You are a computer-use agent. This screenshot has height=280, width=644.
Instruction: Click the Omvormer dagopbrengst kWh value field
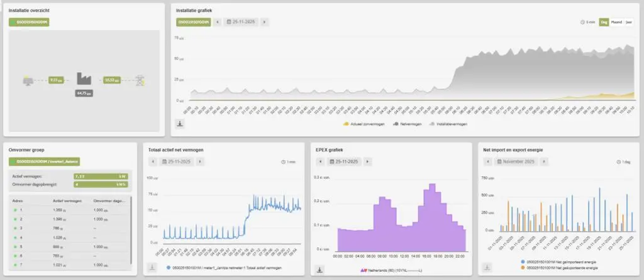pyautogui.click(x=101, y=185)
